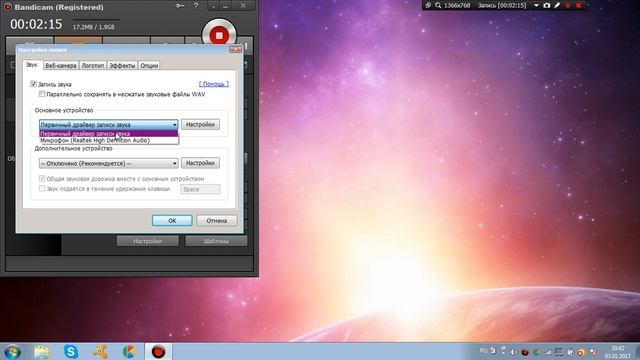Click magnifier icon in recording bar
This screenshot has height=360, width=640.
pyautogui.click(x=438, y=5)
